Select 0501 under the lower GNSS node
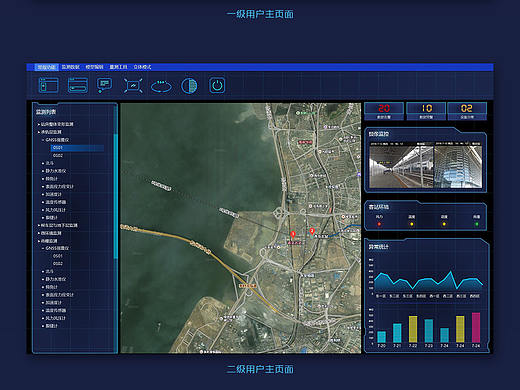Screen dimensions: 520x390 (58, 256)
